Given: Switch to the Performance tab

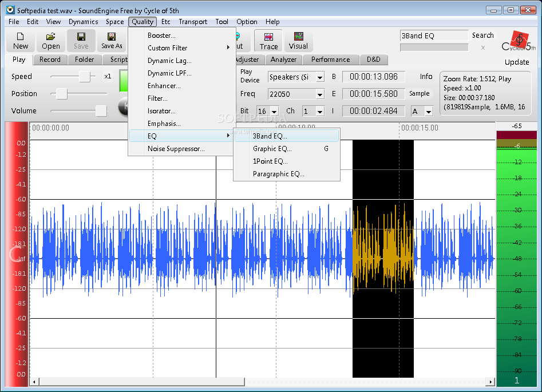Looking at the screenshot, I should point(330,60).
